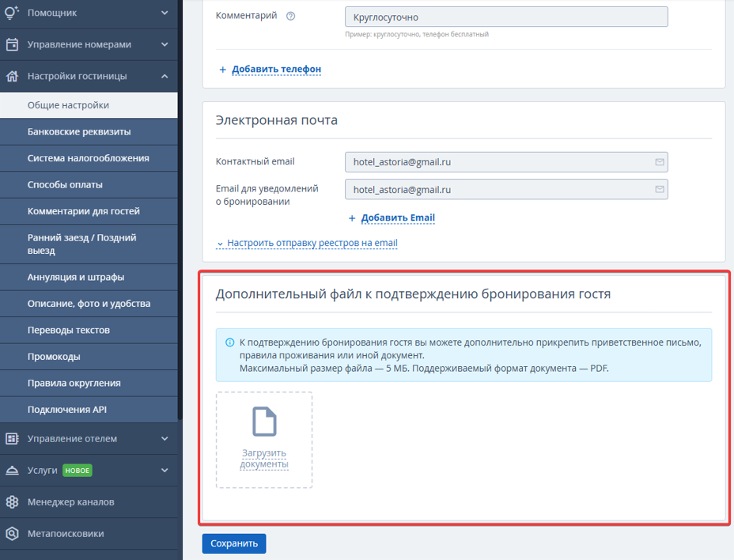Viewport: 734px width, 560px height.
Task: Click the help icon next to Комментарий
Action: tap(291, 17)
